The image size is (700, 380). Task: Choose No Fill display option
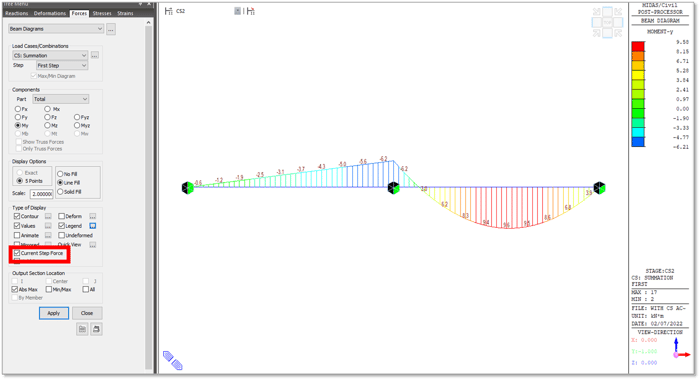pyautogui.click(x=60, y=174)
